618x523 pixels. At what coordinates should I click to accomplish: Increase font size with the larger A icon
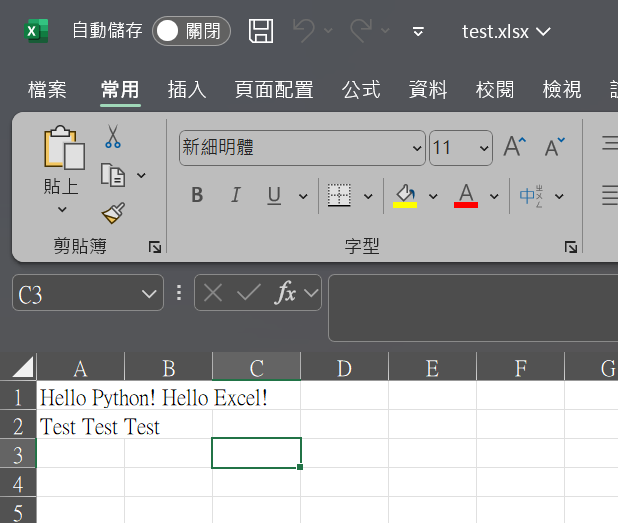(x=515, y=147)
